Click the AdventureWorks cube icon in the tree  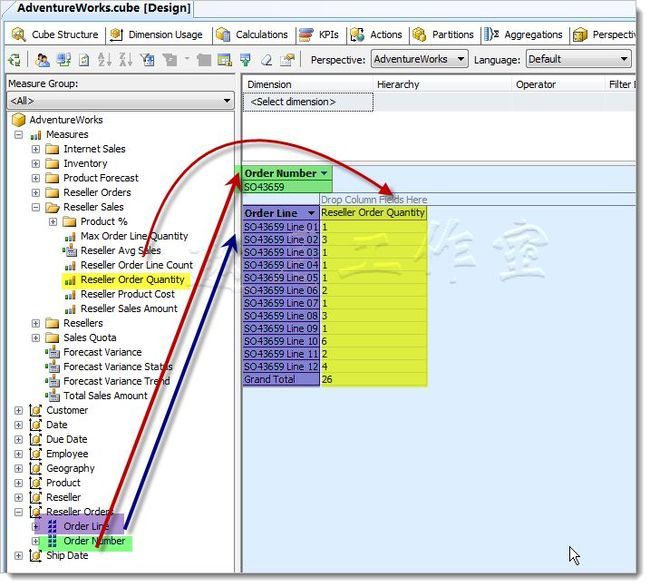coord(19,120)
